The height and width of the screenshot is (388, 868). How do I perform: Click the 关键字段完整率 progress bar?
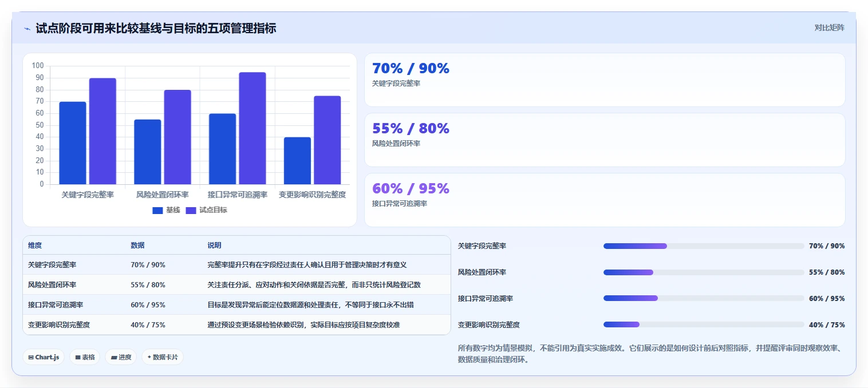pos(704,246)
